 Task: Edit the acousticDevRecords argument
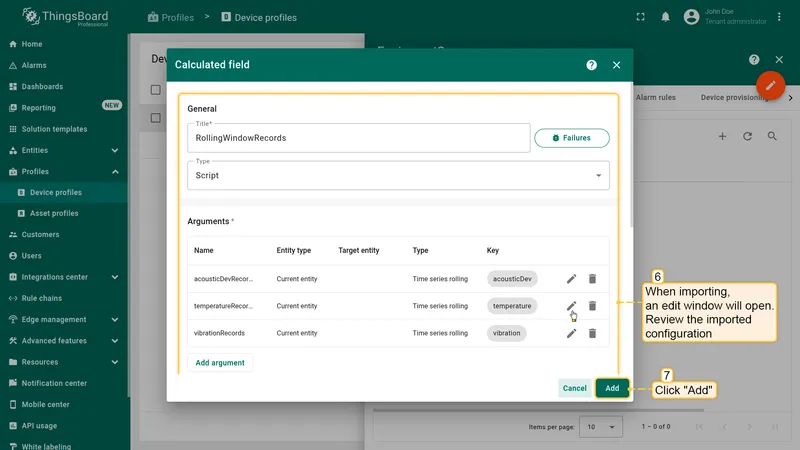[571, 279]
